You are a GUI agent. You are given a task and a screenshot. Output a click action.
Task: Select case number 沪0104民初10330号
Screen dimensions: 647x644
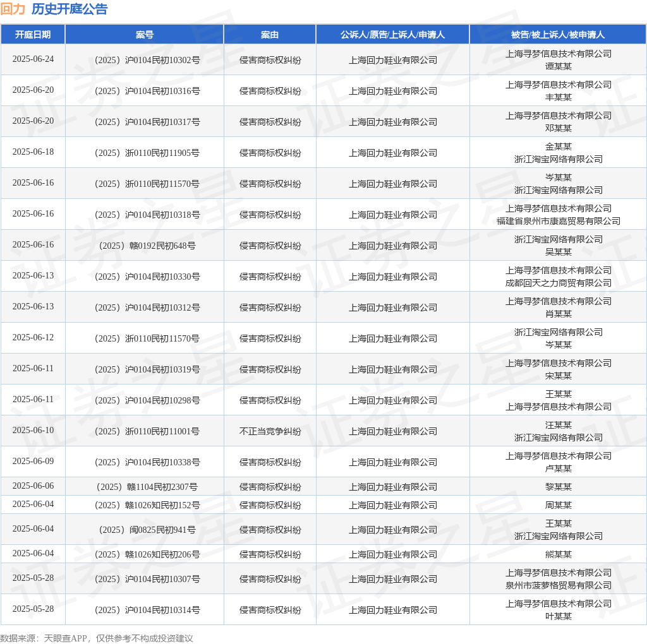pos(147,277)
